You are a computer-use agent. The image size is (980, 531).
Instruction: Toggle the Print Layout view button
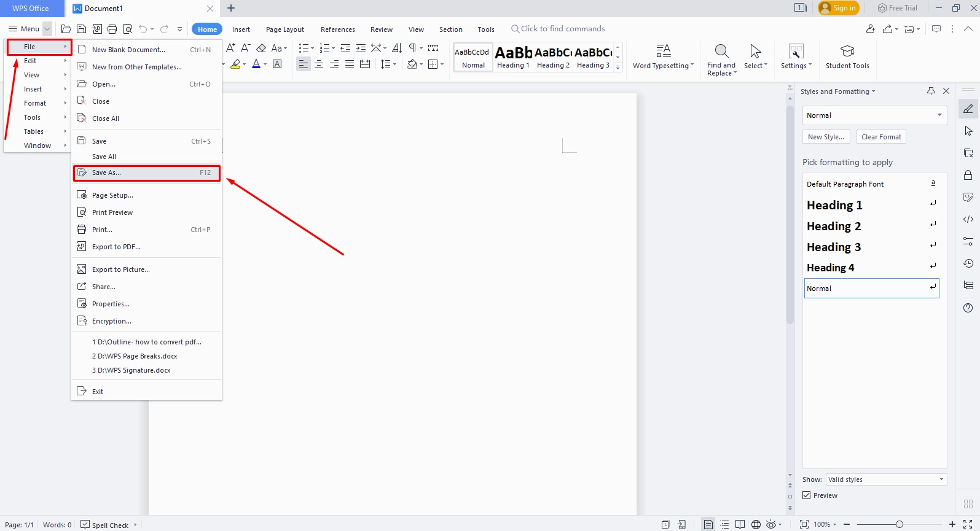(x=708, y=524)
